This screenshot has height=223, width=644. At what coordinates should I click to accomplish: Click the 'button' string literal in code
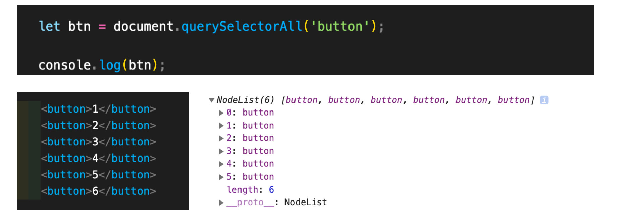click(x=340, y=26)
